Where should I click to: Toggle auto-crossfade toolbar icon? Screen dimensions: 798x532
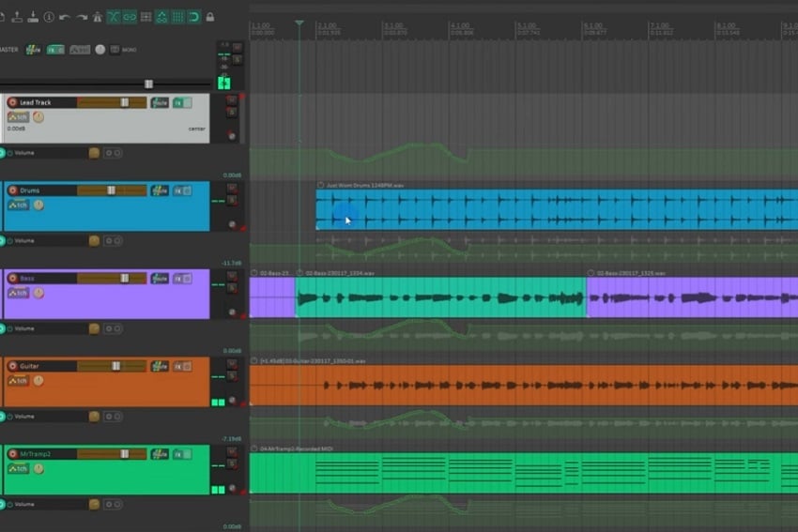pyautogui.click(x=114, y=17)
